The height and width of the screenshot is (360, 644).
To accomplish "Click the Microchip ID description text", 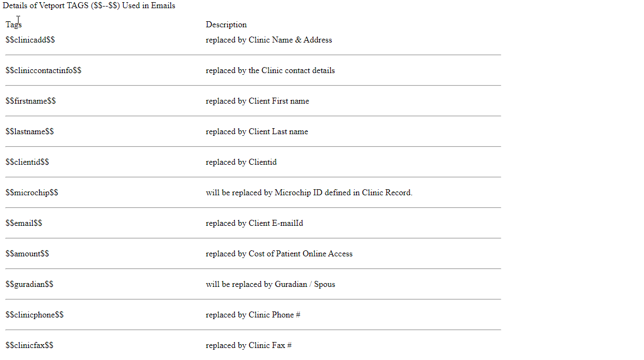I will point(309,193).
